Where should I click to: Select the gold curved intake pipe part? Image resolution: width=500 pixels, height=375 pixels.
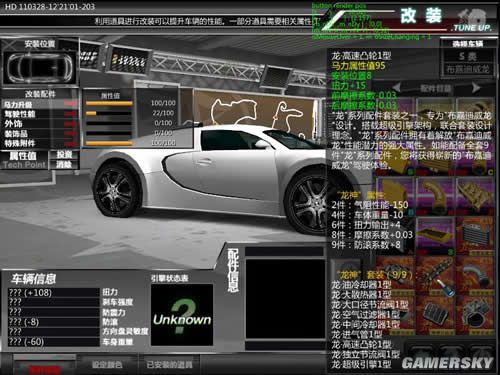(435, 196)
